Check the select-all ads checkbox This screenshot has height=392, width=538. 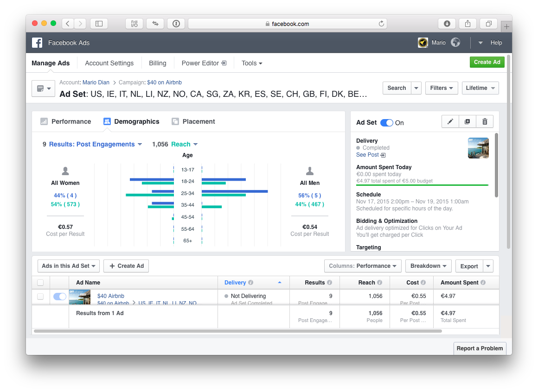pos(40,282)
